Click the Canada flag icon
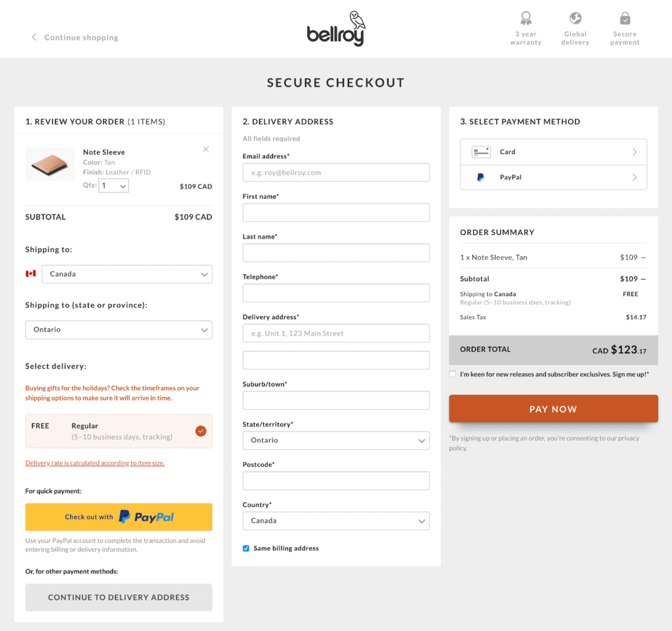Image resolution: width=672 pixels, height=631 pixels. pyautogui.click(x=31, y=274)
